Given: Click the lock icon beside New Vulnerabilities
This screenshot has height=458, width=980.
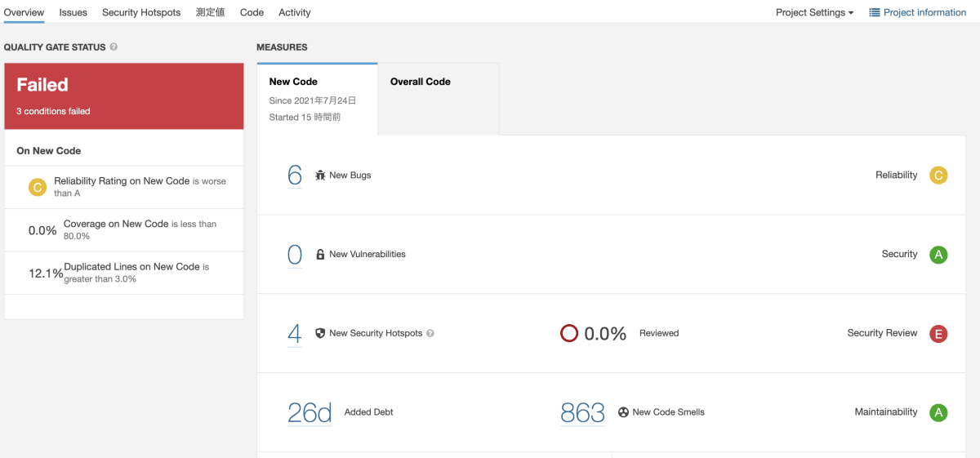Looking at the screenshot, I should click(x=320, y=254).
